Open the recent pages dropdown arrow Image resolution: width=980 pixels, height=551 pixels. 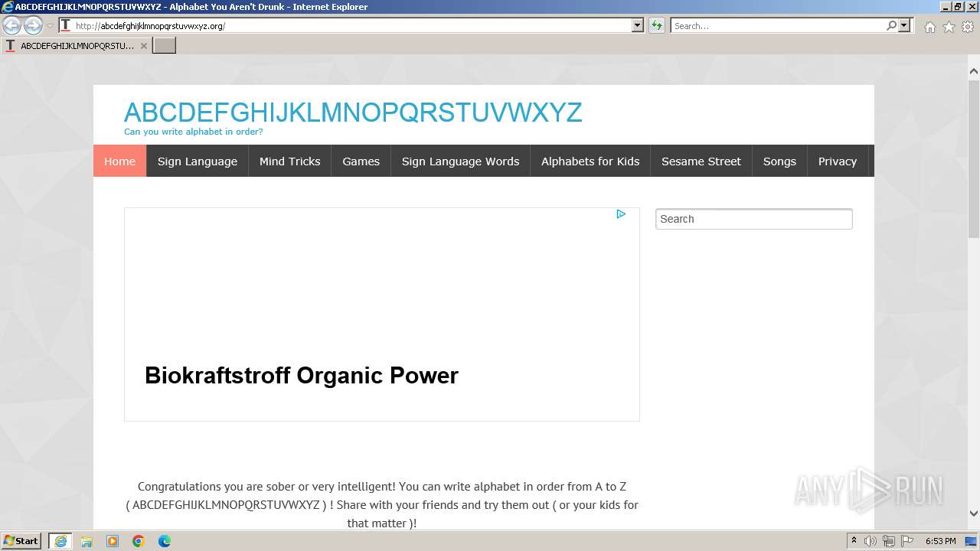point(50,26)
